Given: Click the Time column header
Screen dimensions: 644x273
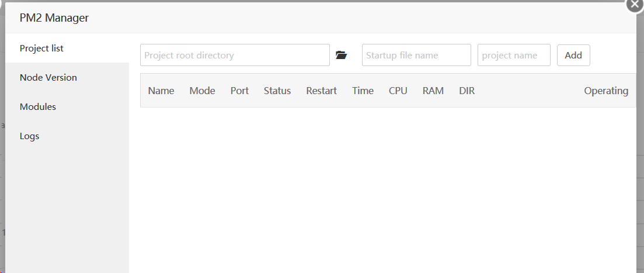Looking at the screenshot, I should click(363, 91).
